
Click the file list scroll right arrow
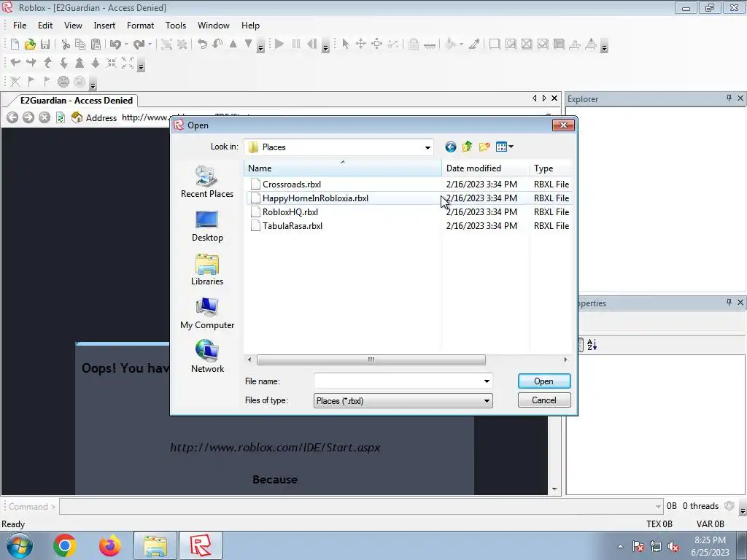[565, 359]
